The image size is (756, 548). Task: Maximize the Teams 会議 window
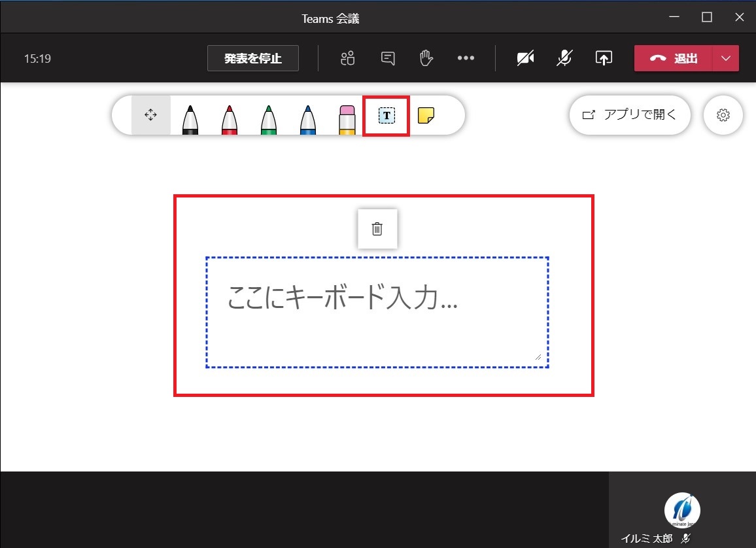point(707,17)
